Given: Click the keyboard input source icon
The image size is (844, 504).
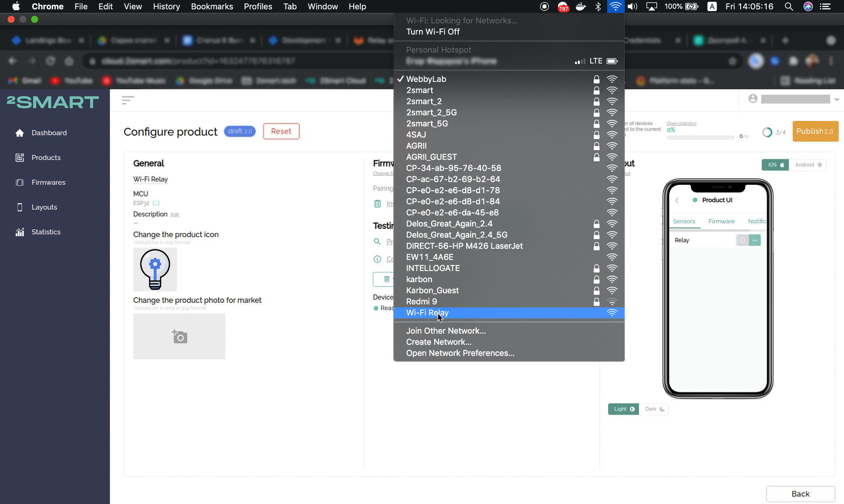Looking at the screenshot, I should click(712, 7).
